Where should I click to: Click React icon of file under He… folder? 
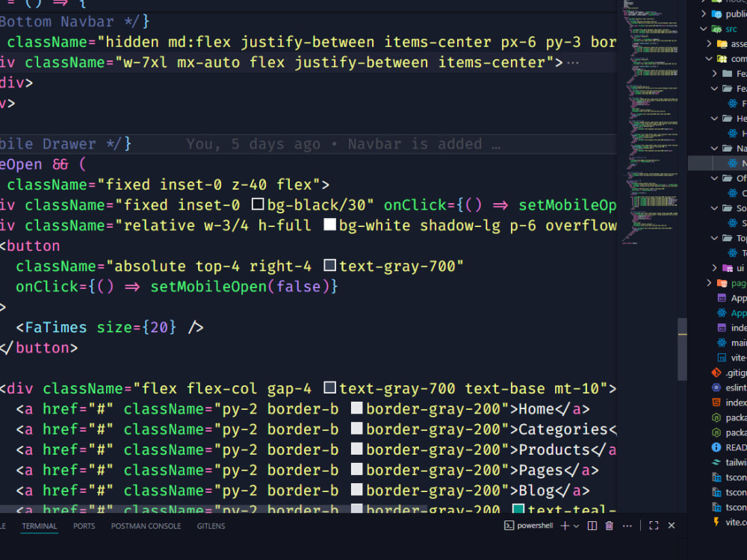pos(733,134)
